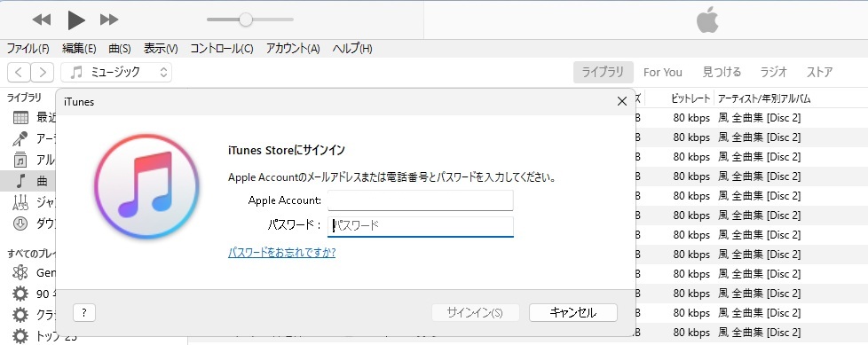The width and height of the screenshot is (868, 345).
Task: Skip back with the rewind icon
Action: [x=42, y=20]
